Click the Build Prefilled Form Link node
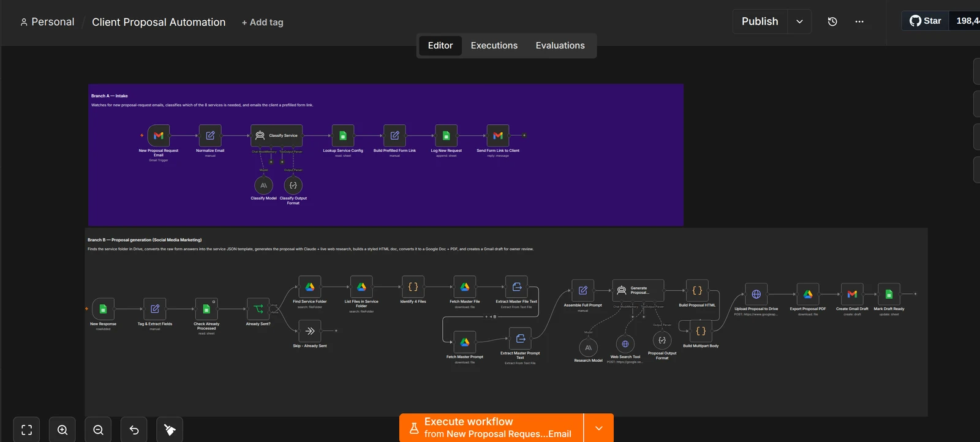This screenshot has height=442, width=980. tap(394, 135)
